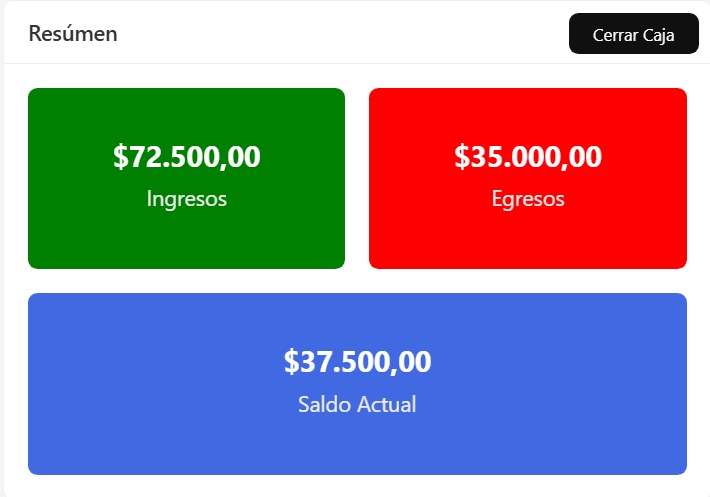Click the $72.500,00 income amount
Screen dimensions: 710x497
(x=187, y=157)
